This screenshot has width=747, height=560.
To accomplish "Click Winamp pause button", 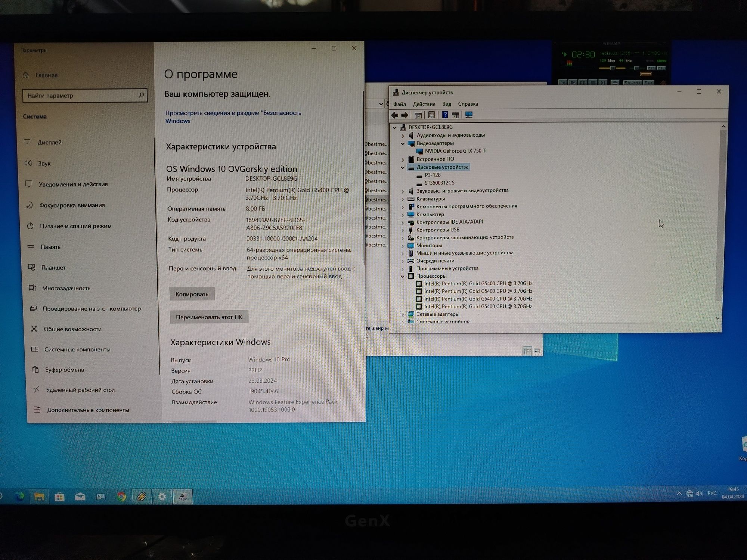I will [583, 83].
